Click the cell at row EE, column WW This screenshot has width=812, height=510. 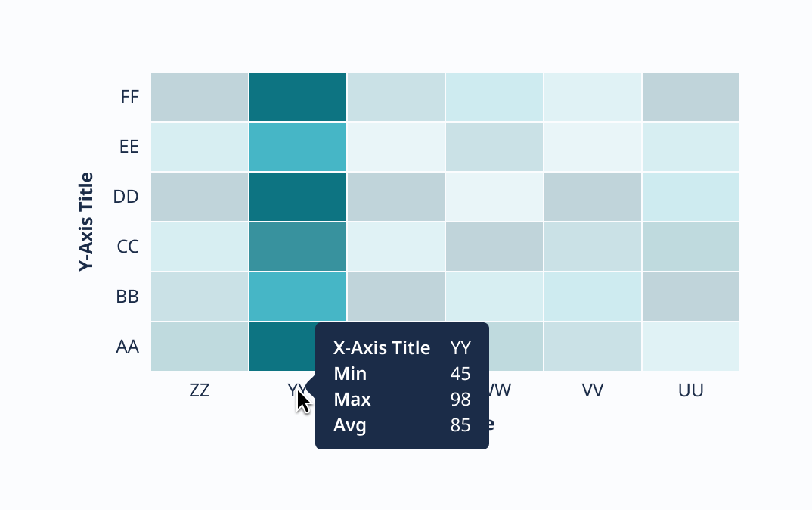(494, 147)
